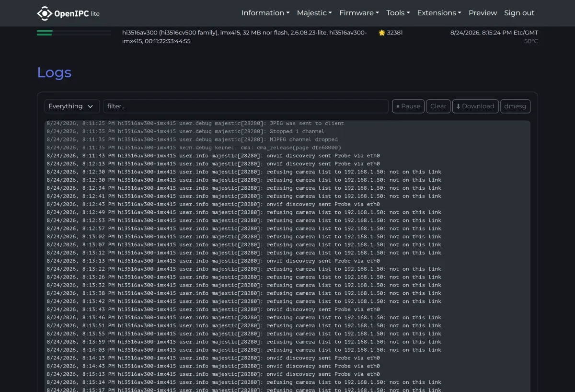Open the Extensions dropdown menu

coord(439,13)
